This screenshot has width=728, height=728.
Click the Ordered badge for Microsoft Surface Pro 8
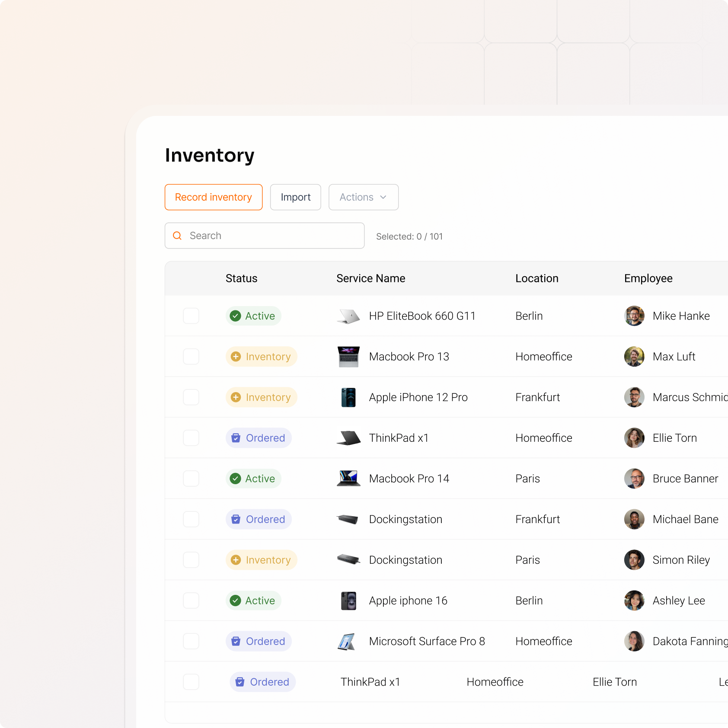[259, 641]
